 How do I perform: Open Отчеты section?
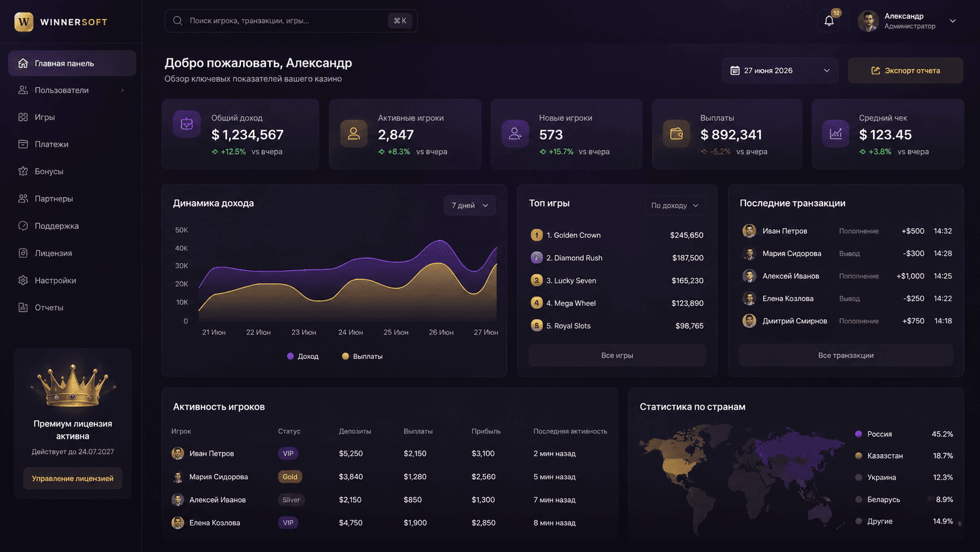(x=72, y=307)
